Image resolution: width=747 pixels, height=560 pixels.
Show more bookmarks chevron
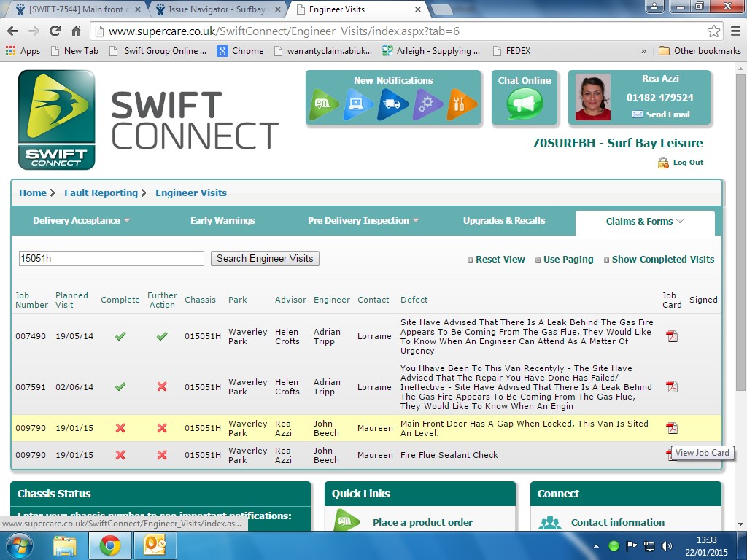tap(644, 51)
